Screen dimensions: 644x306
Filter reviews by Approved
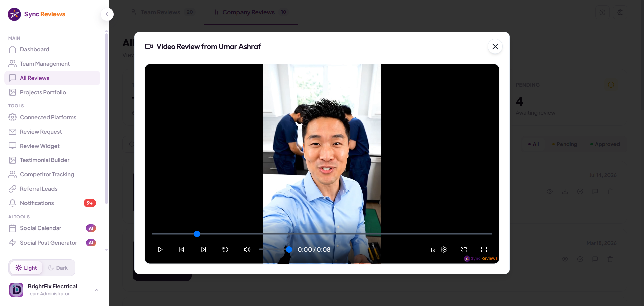[x=605, y=144]
